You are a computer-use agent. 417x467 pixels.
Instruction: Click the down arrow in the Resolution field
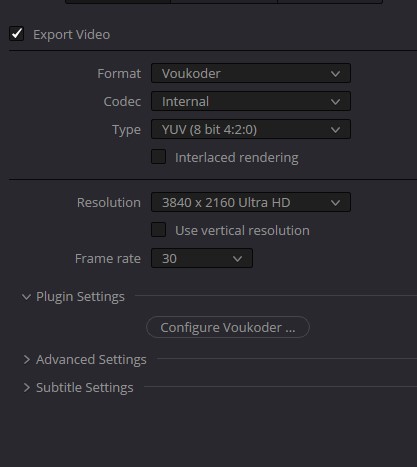335,203
